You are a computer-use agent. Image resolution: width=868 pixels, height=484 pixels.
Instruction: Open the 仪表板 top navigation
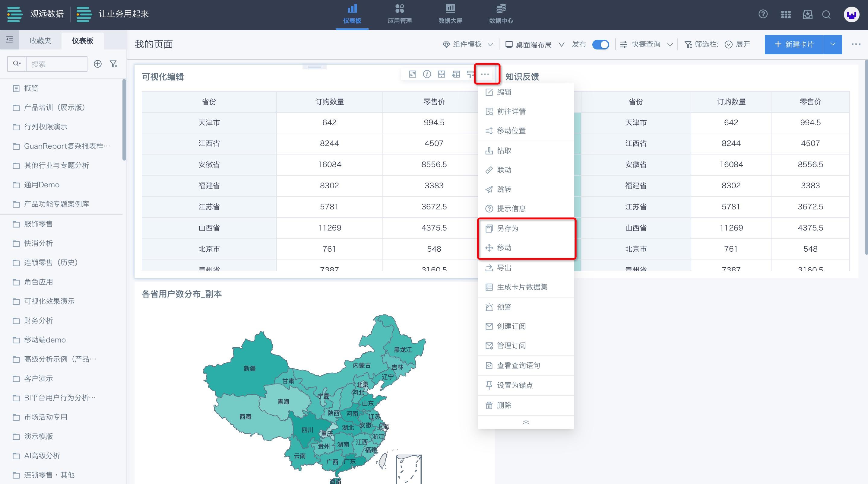click(x=352, y=14)
